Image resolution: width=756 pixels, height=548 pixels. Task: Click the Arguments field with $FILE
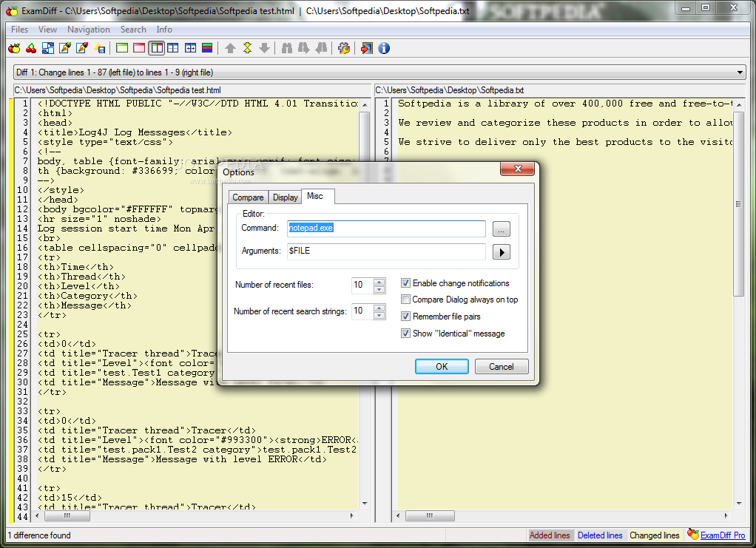(x=386, y=251)
